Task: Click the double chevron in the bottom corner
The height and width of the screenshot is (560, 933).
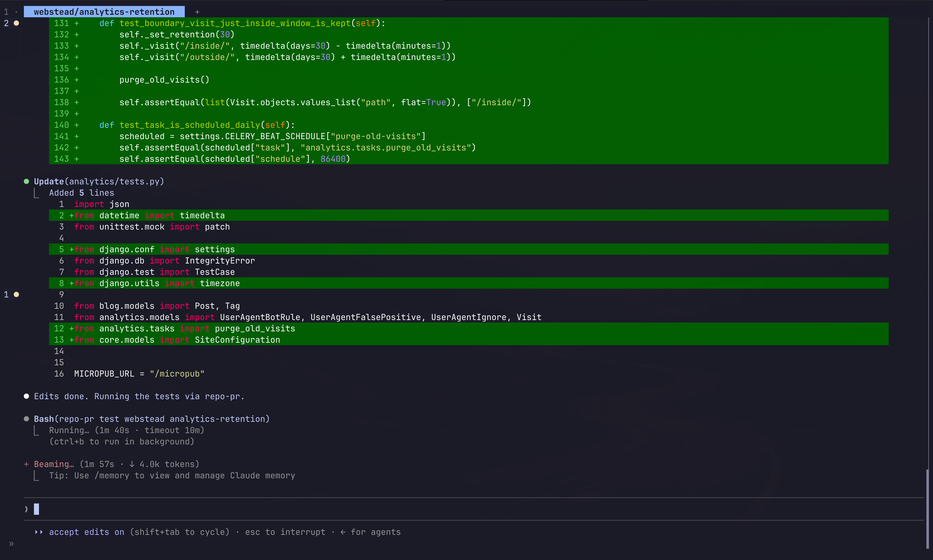Action: pos(11,544)
